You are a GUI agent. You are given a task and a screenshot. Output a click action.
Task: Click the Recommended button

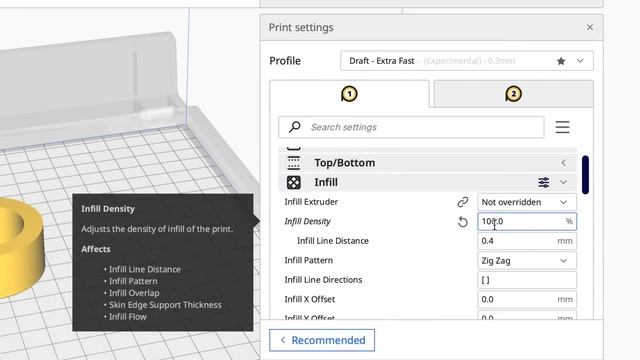tap(322, 340)
